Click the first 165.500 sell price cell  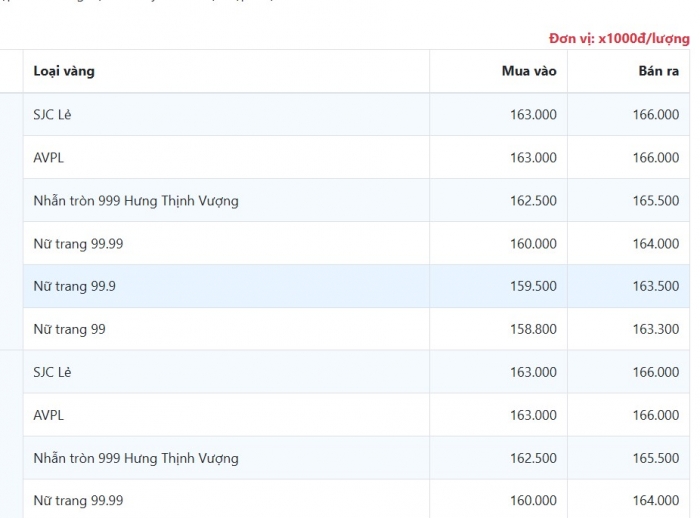click(x=655, y=201)
